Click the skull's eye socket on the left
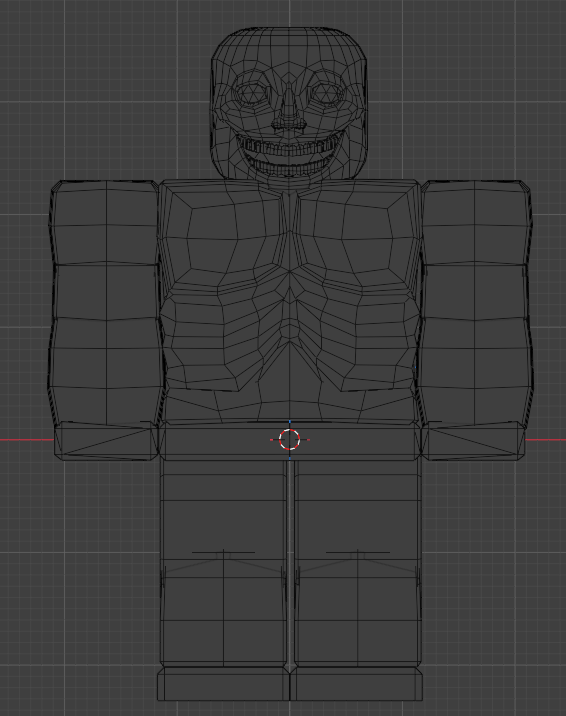The image size is (566, 716). click(x=250, y=94)
